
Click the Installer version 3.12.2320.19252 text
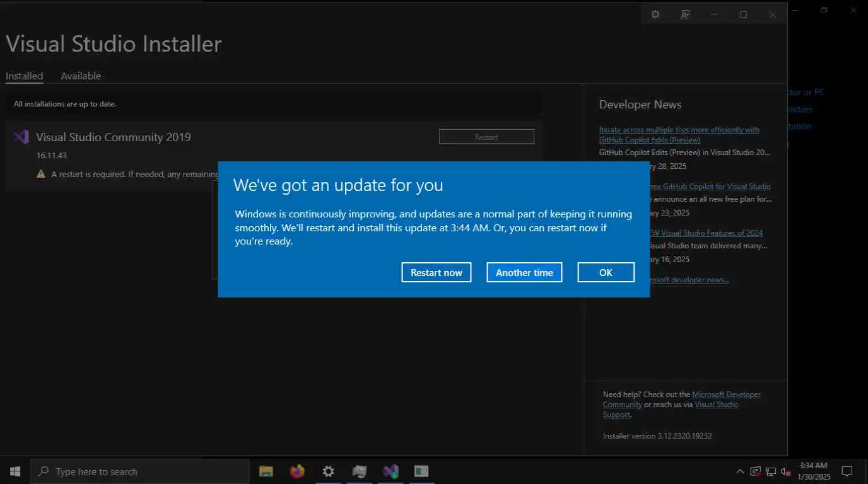657,436
